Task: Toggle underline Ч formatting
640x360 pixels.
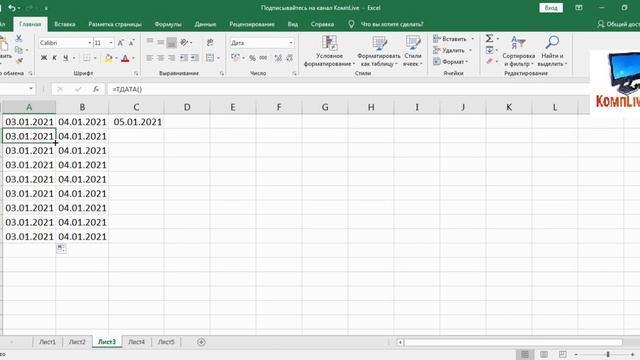Action: [x=65, y=58]
